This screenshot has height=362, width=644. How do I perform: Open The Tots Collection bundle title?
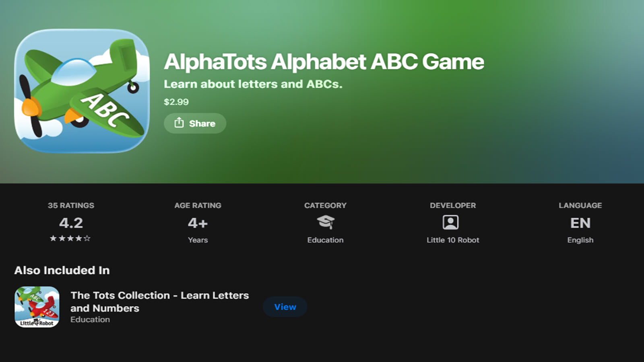tap(160, 302)
